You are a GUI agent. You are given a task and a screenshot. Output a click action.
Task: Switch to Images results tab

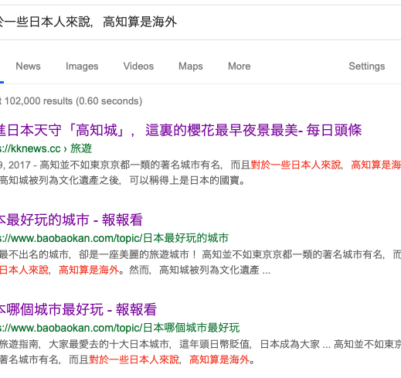pyautogui.click(x=82, y=66)
